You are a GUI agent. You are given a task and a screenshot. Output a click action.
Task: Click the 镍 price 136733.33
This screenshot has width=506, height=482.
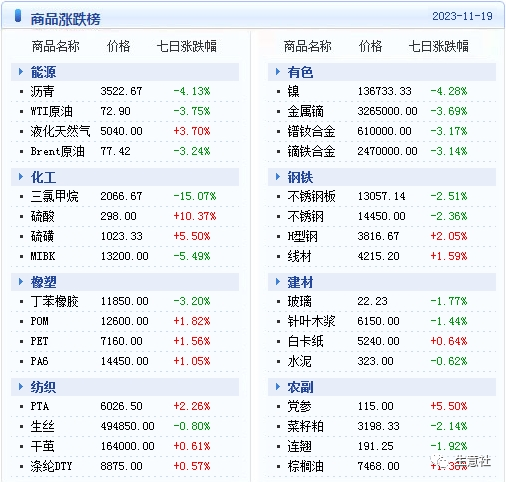tap(384, 91)
